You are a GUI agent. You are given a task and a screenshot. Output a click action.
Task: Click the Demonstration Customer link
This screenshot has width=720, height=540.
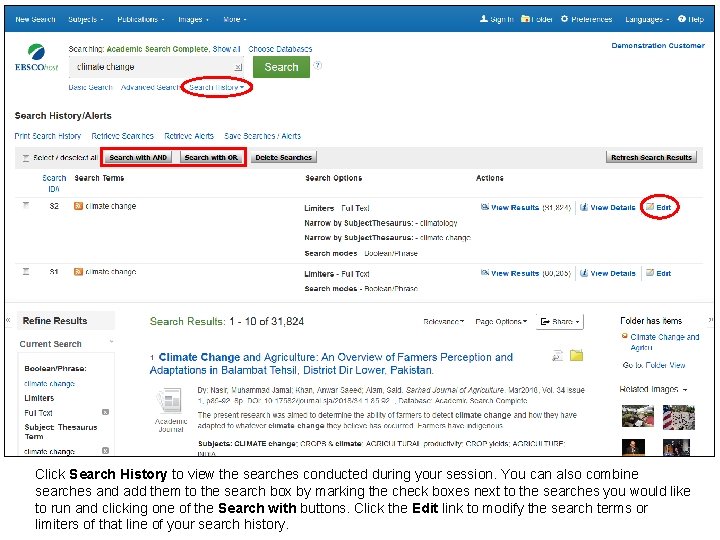[x=658, y=45]
